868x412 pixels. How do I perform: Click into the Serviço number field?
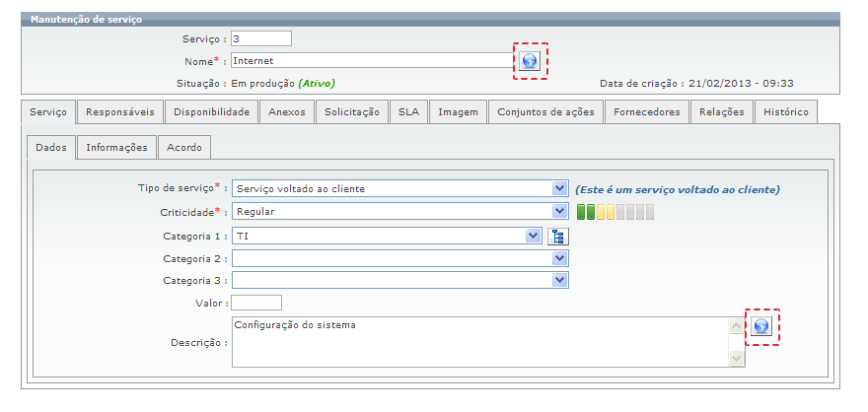pos(261,38)
